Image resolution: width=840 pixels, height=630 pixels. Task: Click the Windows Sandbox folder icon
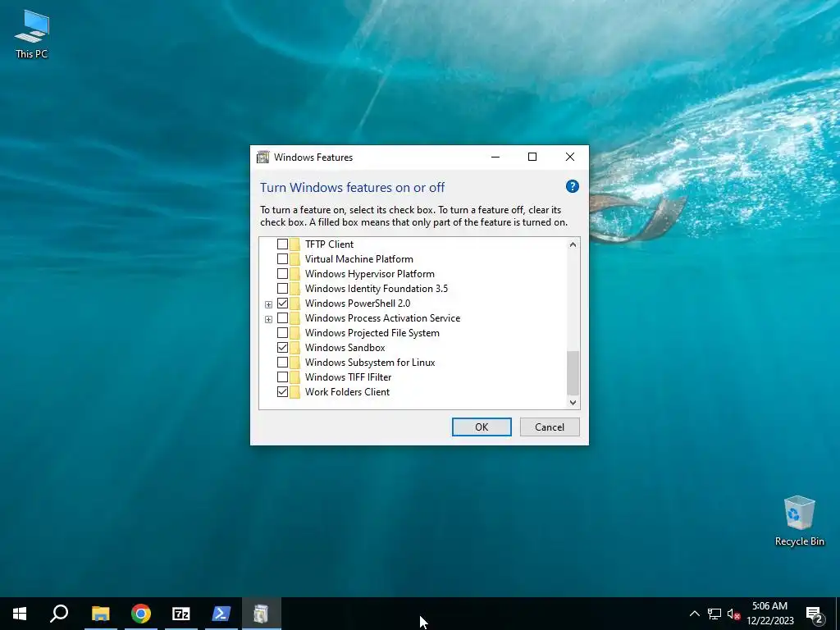[x=294, y=348]
